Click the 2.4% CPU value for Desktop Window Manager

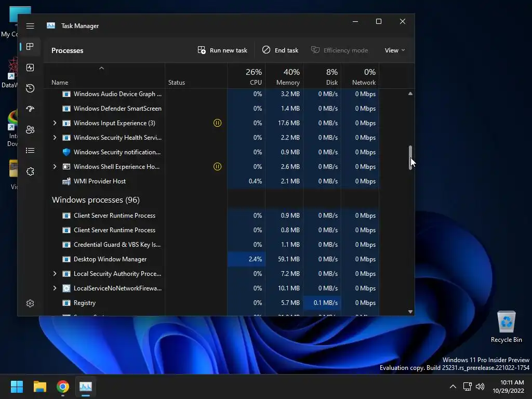(255, 259)
